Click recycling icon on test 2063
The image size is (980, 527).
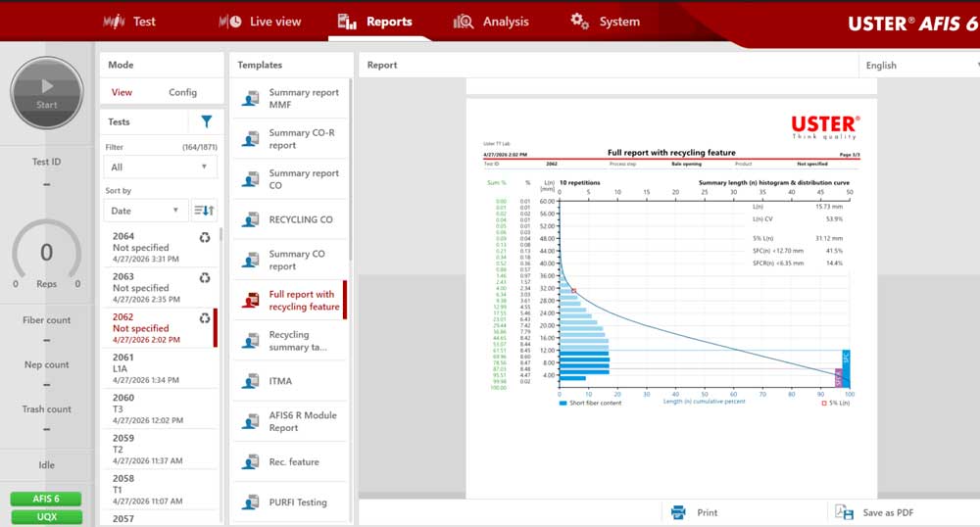pos(205,278)
